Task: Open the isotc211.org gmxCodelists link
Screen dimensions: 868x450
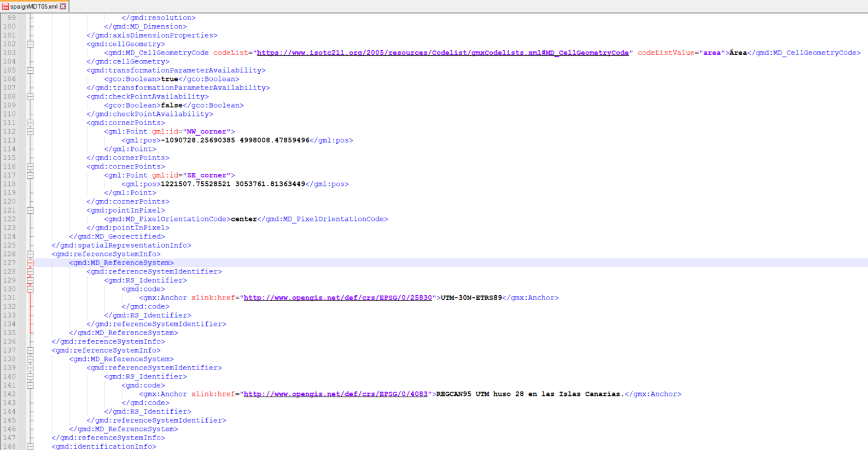Action: pyautogui.click(x=442, y=53)
